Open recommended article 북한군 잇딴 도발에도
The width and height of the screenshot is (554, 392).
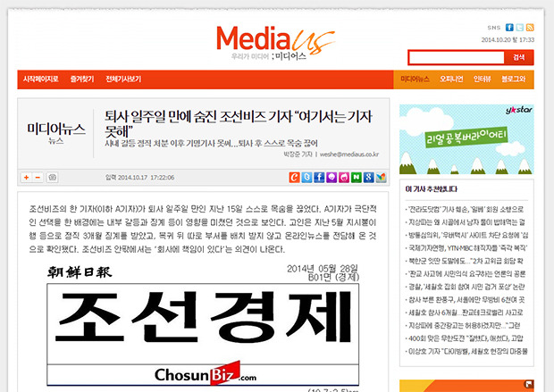click(466, 261)
